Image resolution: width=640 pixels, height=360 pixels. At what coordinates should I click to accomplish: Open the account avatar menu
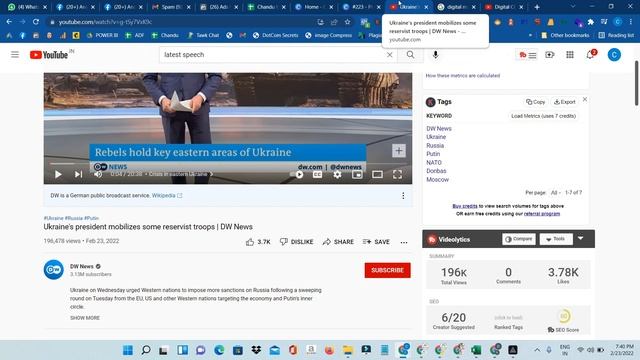pyautogui.click(x=614, y=55)
